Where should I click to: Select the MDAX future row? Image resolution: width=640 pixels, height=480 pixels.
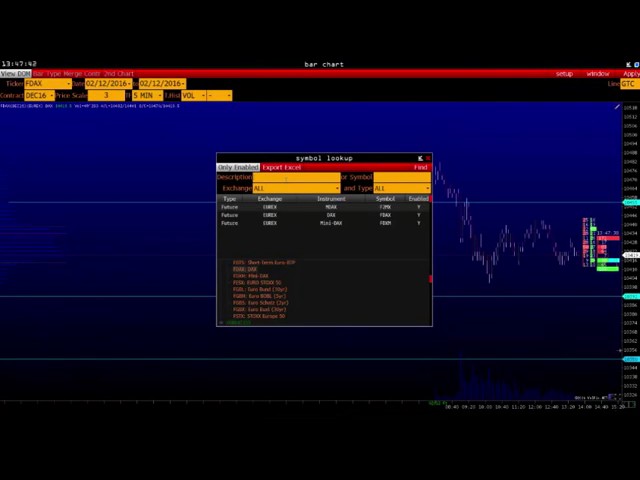coord(324,207)
